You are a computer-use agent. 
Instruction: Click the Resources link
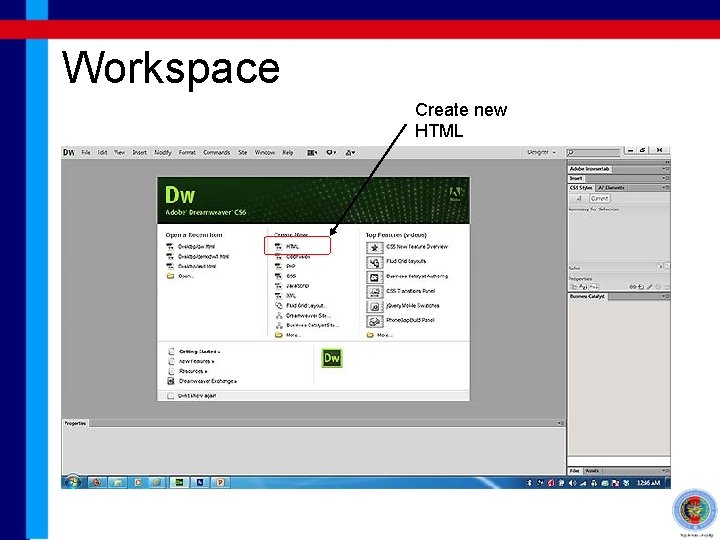tap(193, 371)
